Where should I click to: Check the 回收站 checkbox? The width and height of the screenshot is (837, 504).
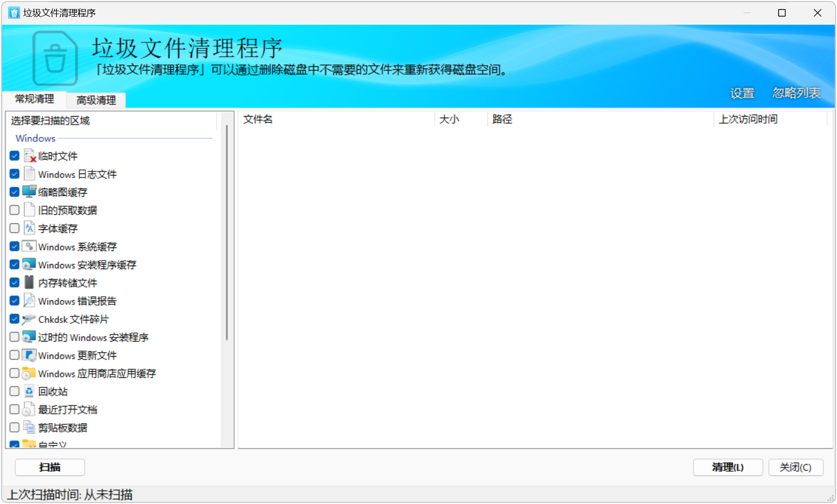(15, 391)
